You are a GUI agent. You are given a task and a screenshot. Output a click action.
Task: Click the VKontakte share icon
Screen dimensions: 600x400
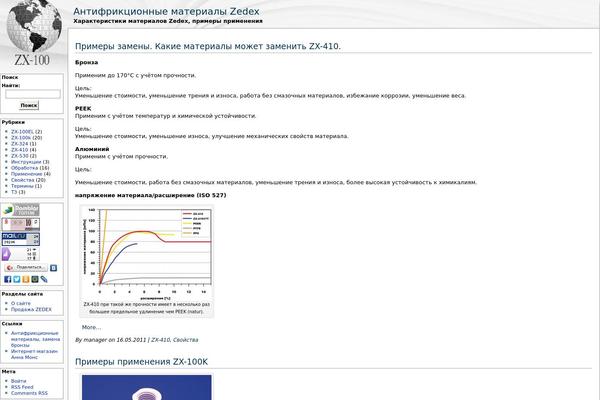54,268
